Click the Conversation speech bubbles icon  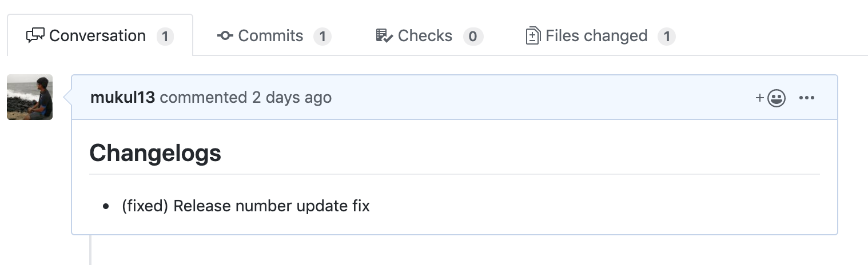click(35, 36)
